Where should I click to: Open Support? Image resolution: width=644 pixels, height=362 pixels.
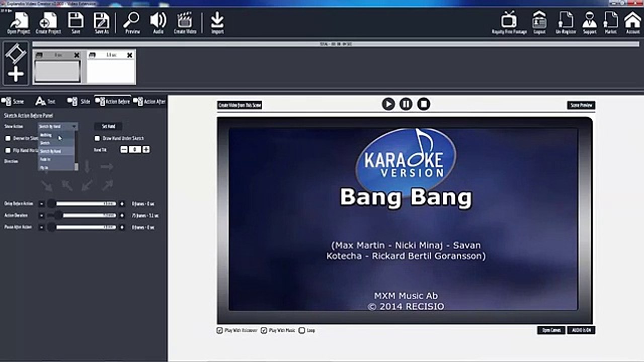coord(589,23)
